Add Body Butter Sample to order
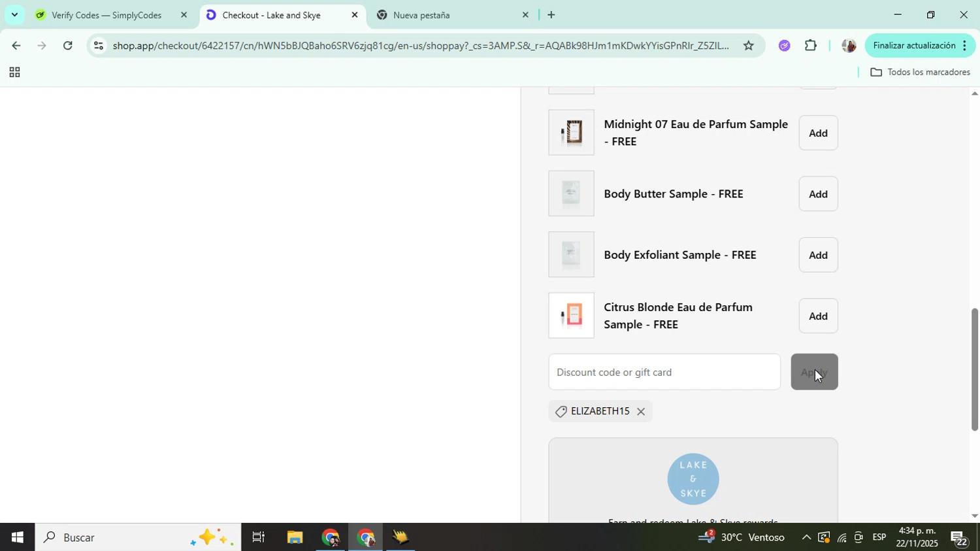This screenshot has height=551, width=980. tap(818, 193)
